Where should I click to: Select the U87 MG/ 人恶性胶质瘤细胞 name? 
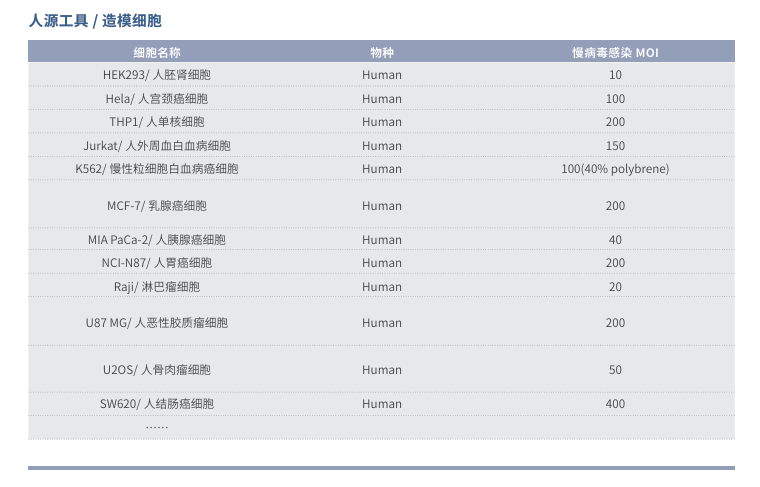point(157,323)
